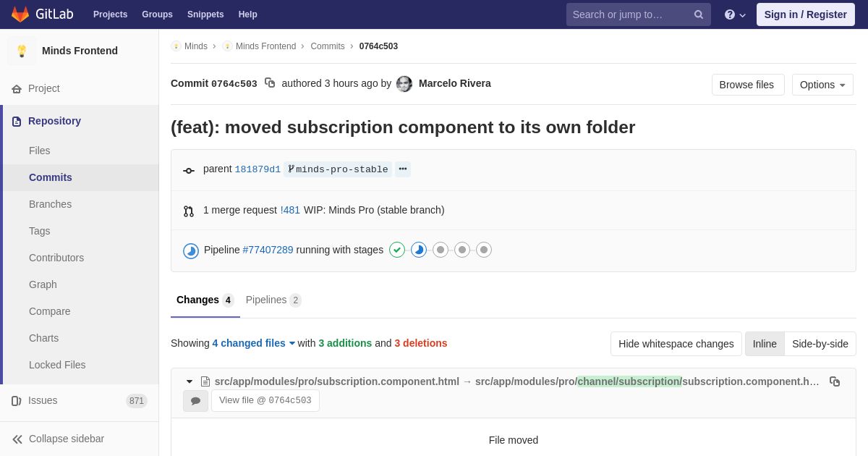Click Collapse sidebar text
Image resolution: width=868 pixels, height=456 pixels.
67,439
